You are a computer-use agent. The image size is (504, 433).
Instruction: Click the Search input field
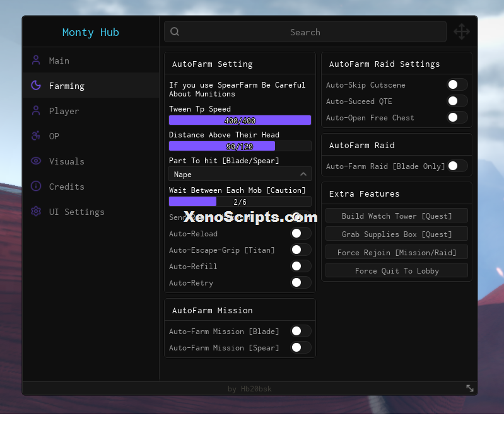(305, 32)
